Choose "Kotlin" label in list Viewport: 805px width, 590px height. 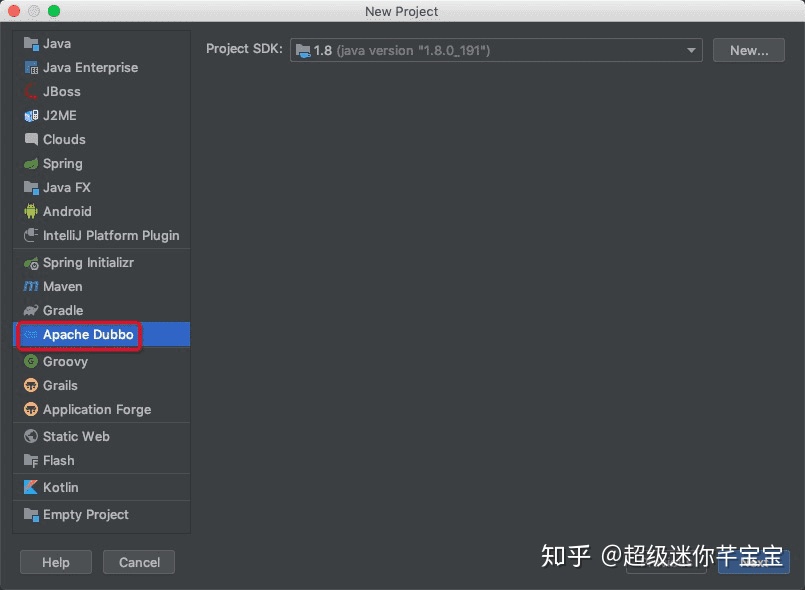tap(61, 487)
